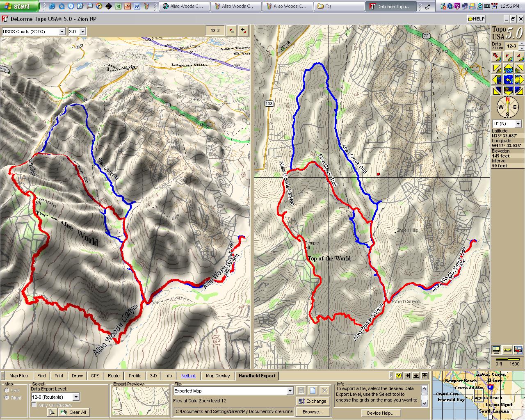Pan map north with up arrow

point(508,68)
